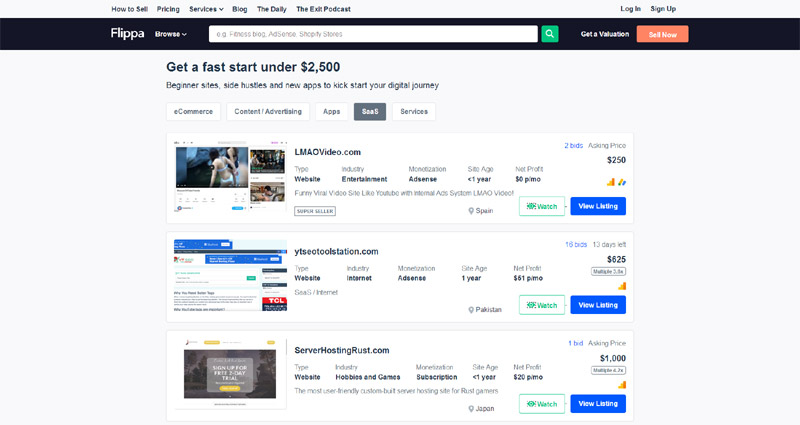
Task: Go to the Pricing page
Action: point(168,9)
